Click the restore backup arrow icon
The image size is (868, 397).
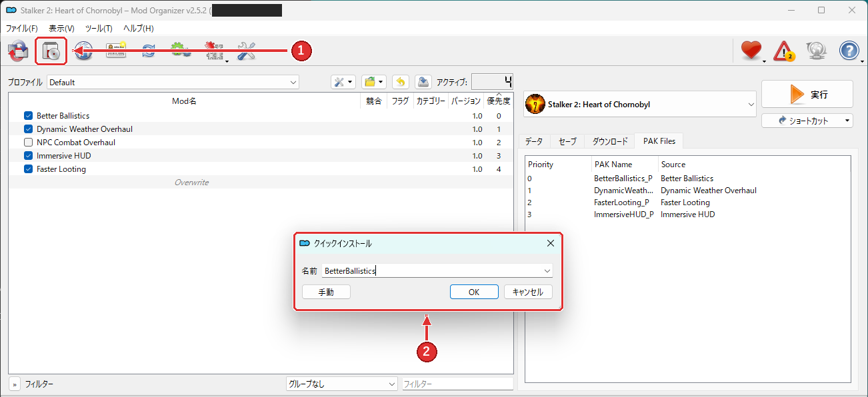[400, 82]
